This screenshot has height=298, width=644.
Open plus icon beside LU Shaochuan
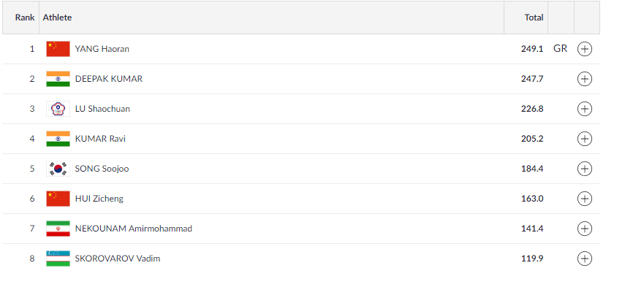point(584,109)
